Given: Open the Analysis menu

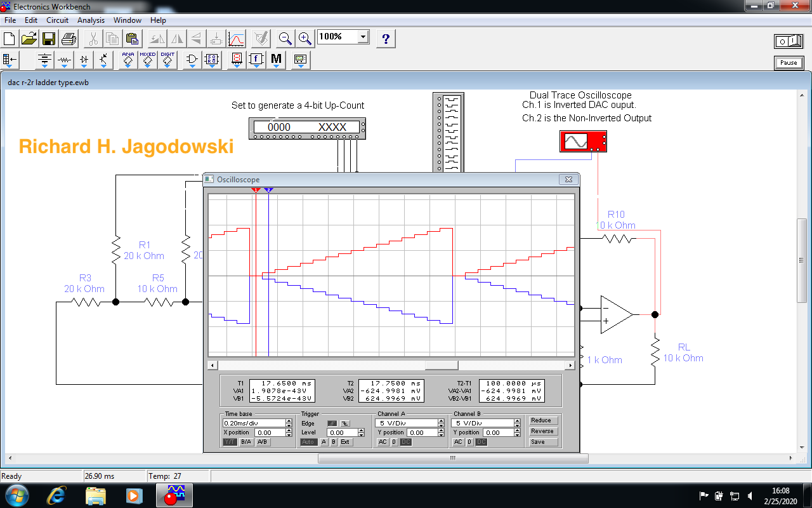Looking at the screenshot, I should [x=91, y=20].
